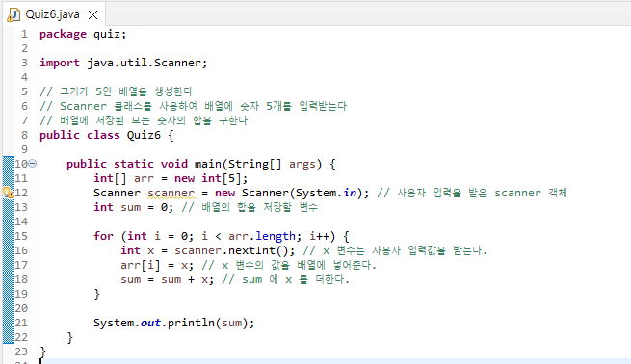Click class name 'Quiz6' on line 8
Viewport: 631px width, 364px height.
click(144, 135)
